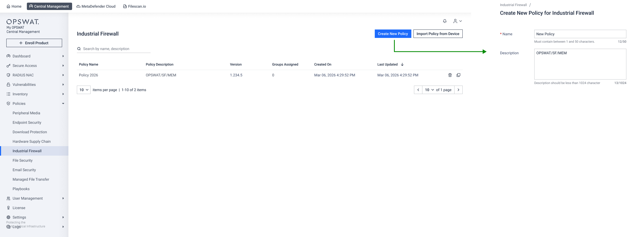This screenshot has width=644, height=237.
Task: Open items per page dropdown
Action: coord(83,90)
